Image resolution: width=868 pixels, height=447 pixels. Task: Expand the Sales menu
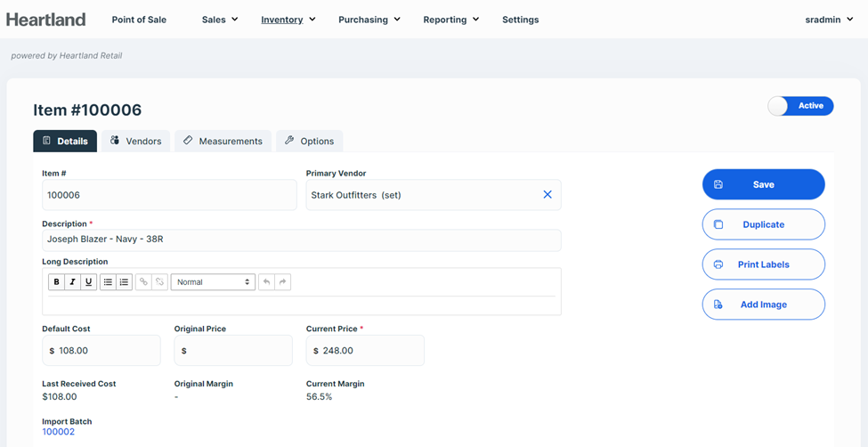220,20
